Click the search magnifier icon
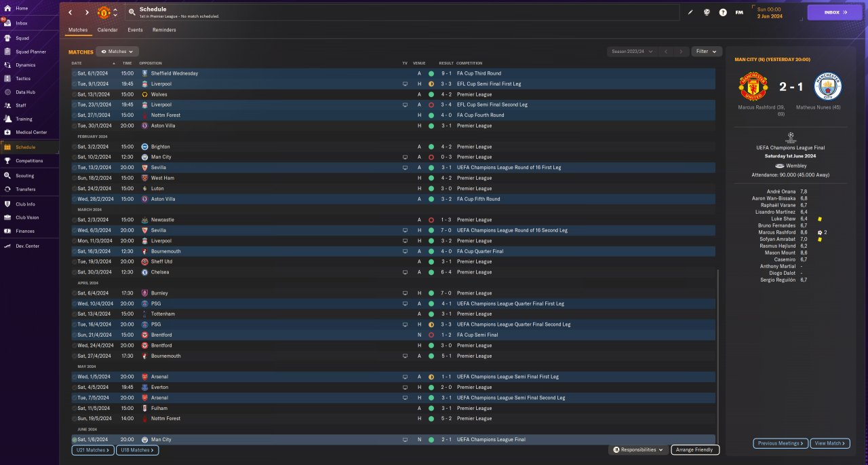Viewport: 868px width, 465px height. coord(132,12)
